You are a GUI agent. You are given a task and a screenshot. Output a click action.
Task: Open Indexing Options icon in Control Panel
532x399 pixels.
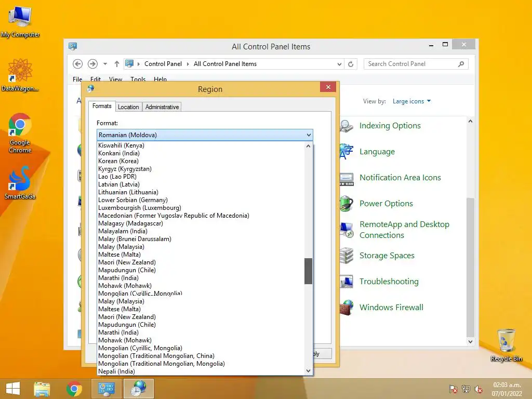347,126
